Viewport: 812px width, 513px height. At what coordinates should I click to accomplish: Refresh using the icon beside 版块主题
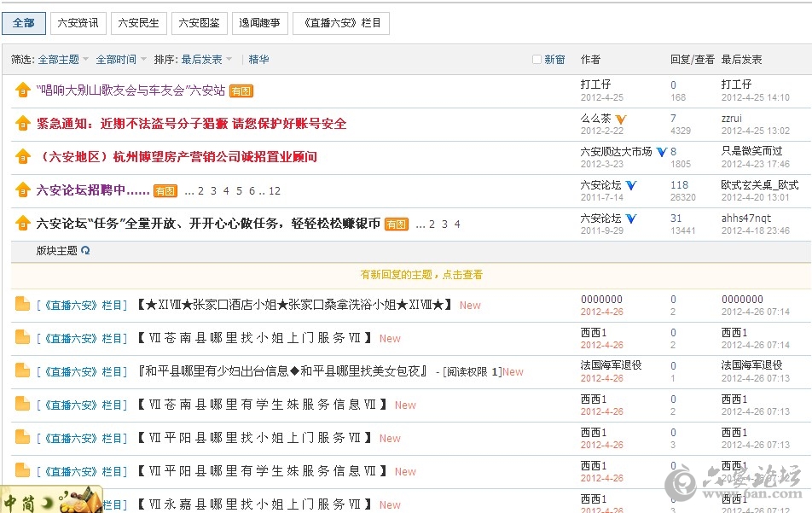coord(85,251)
